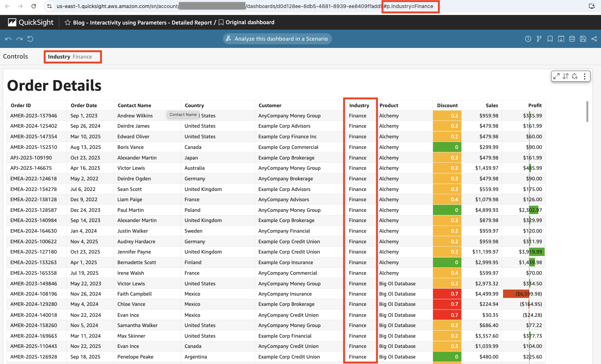Click sales value $4,899.93

coord(487,210)
